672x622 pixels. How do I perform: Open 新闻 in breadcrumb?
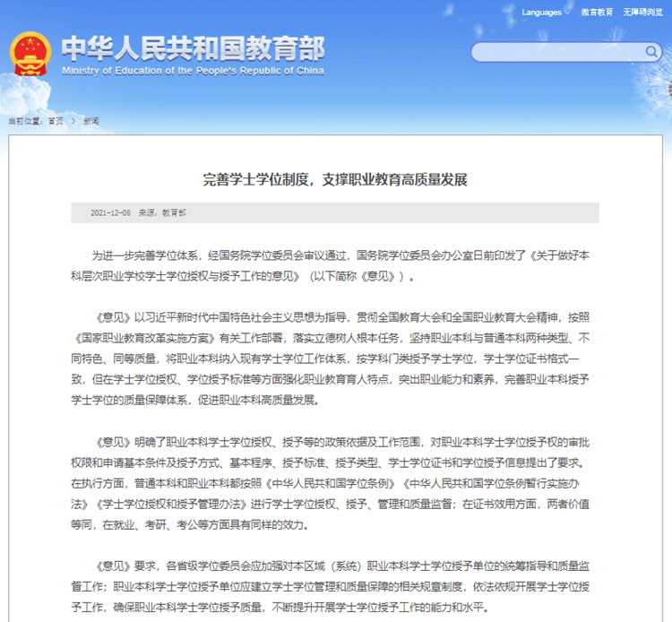point(90,121)
